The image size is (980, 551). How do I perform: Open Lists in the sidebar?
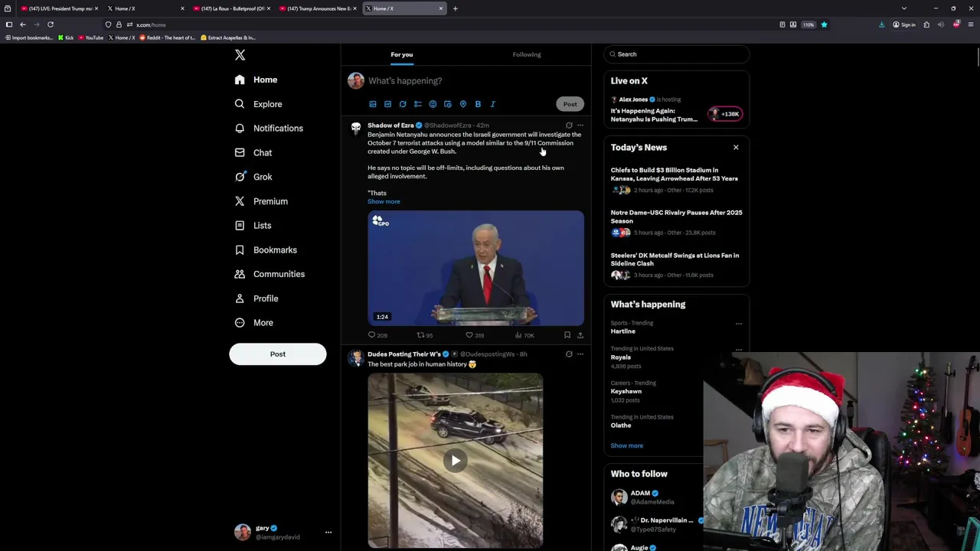pos(253,226)
